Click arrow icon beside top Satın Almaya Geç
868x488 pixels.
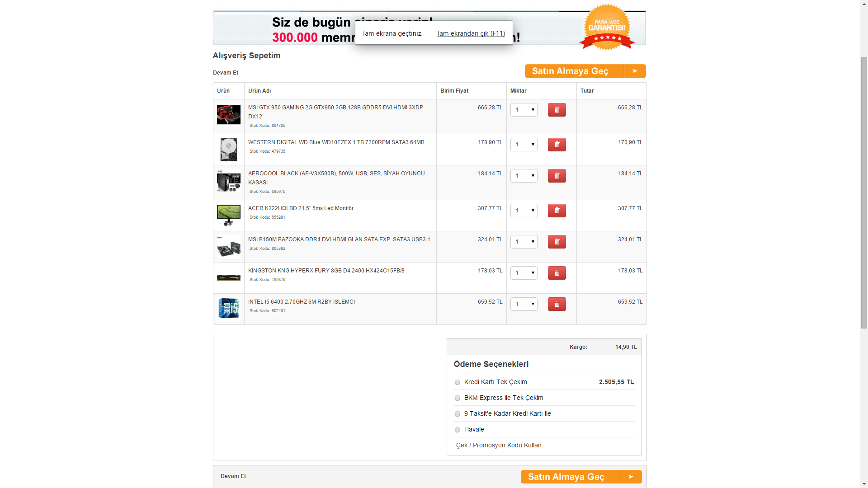point(635,71)
